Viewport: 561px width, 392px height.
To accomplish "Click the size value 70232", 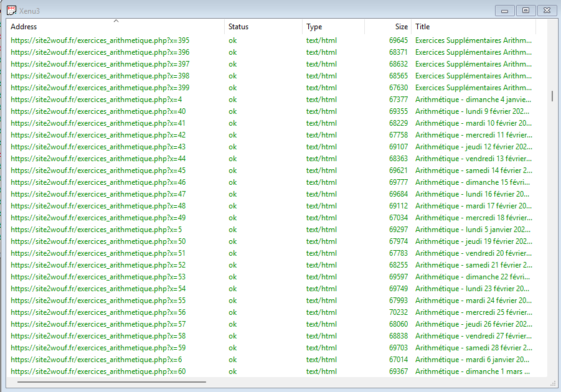I will [398, 312].
